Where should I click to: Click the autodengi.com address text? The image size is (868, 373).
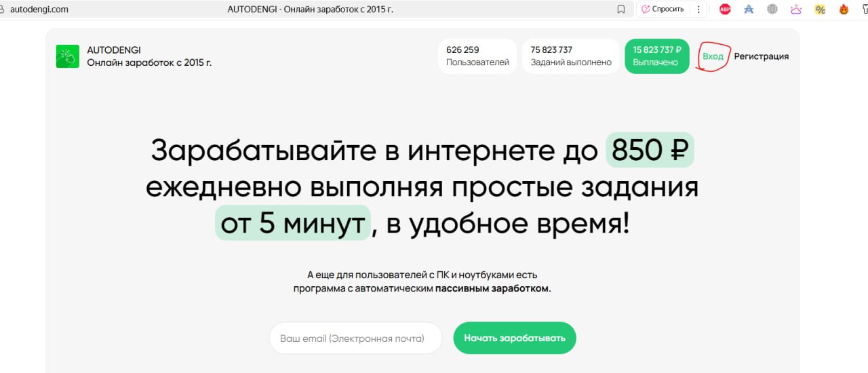tap(39, 9)
